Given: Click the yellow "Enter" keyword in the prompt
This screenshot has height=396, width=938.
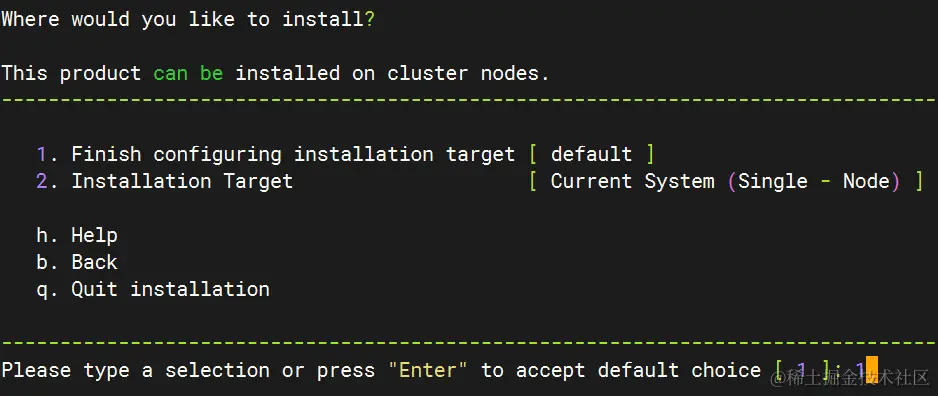Looking at the screenshot, I should click(x=428, y=370).
